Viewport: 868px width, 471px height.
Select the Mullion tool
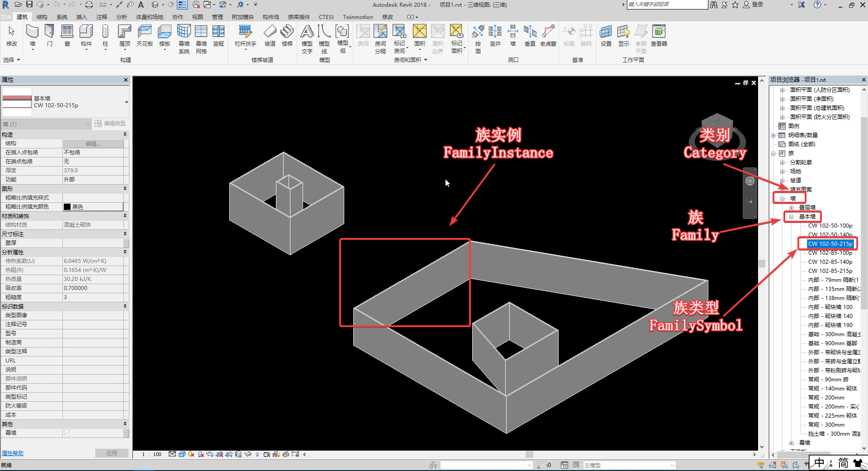tap(218, 36)
